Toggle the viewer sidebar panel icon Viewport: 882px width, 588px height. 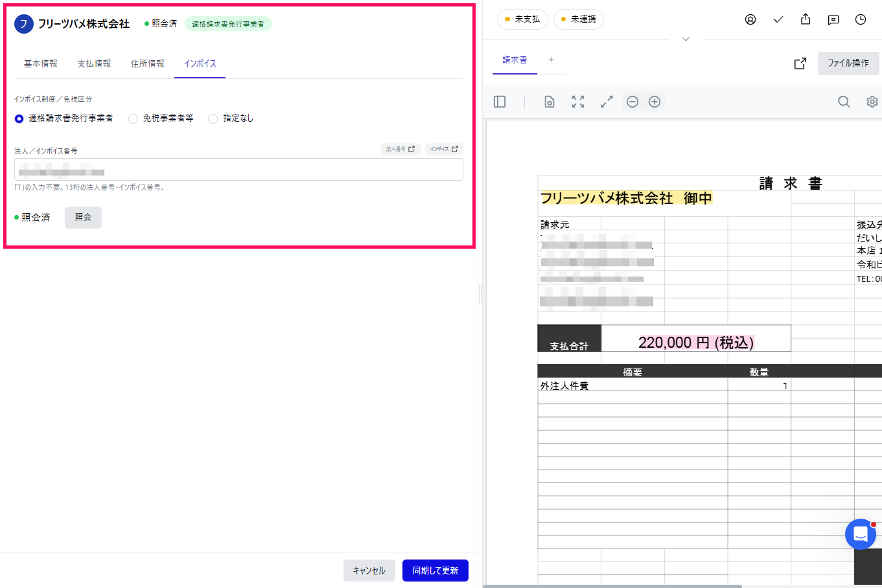(500, 102)
